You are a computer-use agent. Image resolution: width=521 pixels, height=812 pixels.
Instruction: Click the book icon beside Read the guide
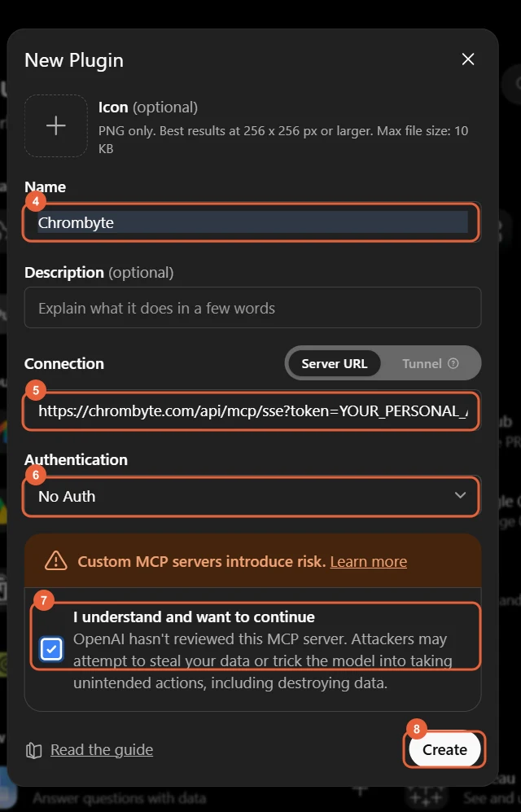33,750
